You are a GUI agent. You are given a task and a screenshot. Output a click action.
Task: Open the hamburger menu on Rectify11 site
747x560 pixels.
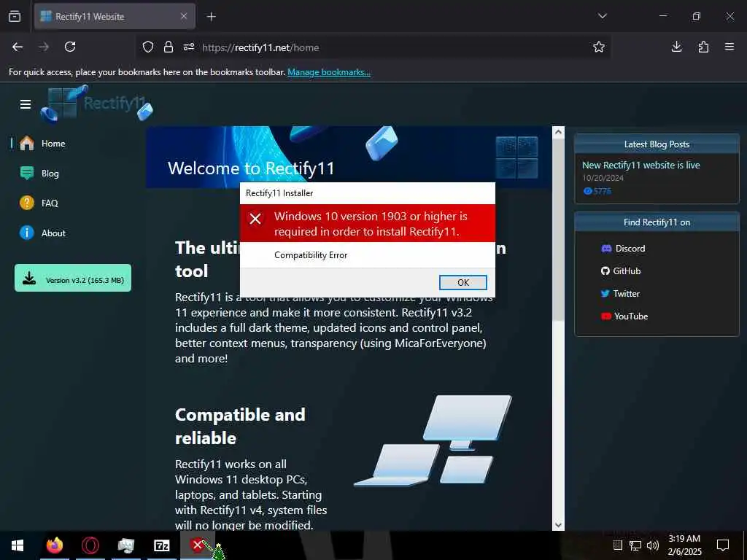tap(26, 104)
